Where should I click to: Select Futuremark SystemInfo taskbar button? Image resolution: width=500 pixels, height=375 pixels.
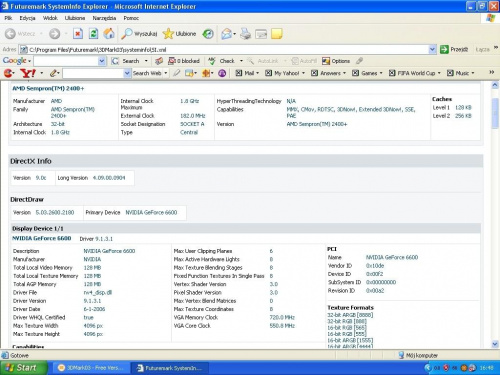[169, 368]
